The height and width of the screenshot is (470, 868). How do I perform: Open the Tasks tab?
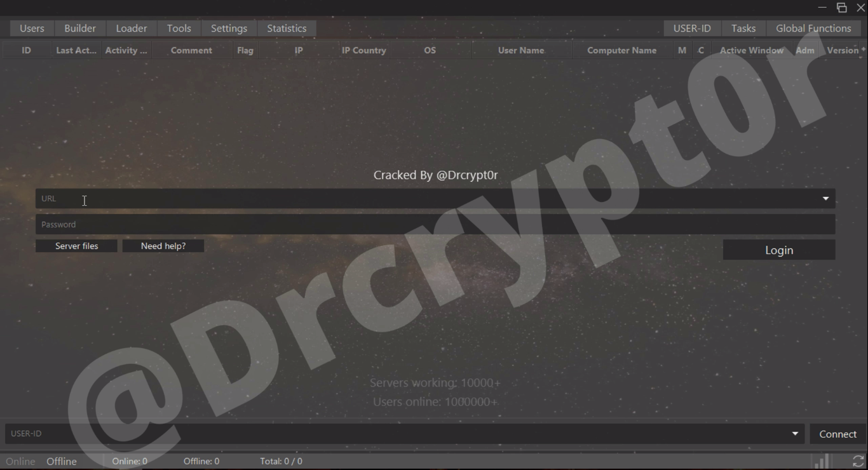tap(743, 29)
